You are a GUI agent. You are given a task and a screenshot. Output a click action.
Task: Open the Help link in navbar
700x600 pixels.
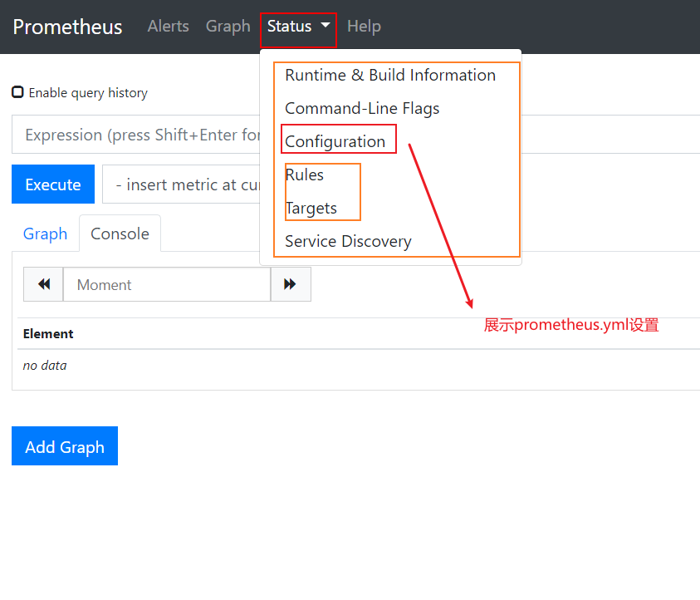(x=364, y=27)
